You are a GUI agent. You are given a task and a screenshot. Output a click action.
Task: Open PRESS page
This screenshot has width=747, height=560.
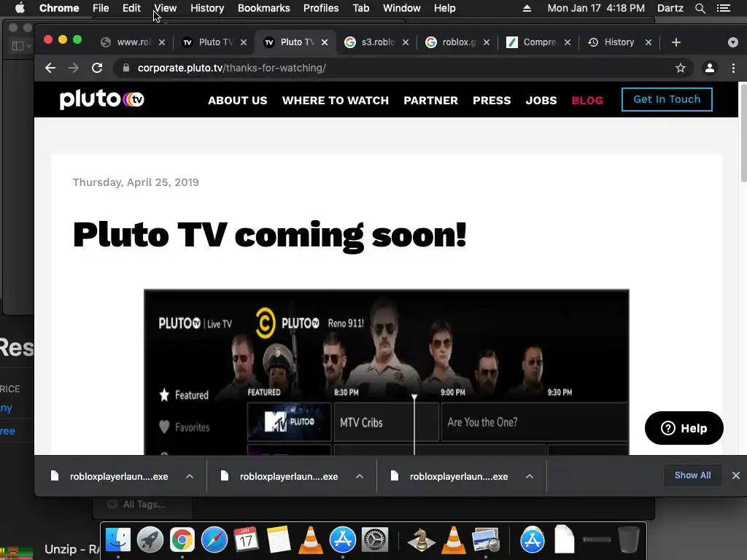tap(492, 101)
